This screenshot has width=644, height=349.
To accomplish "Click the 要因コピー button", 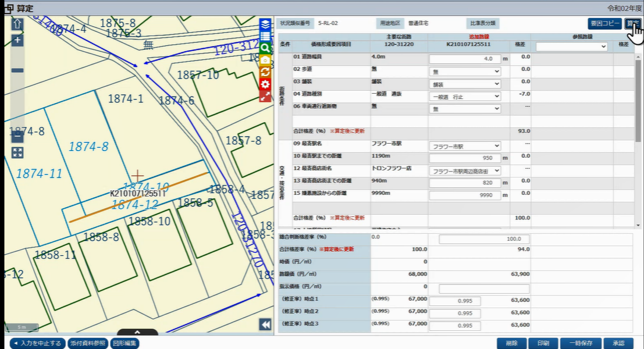I will 604,24.
